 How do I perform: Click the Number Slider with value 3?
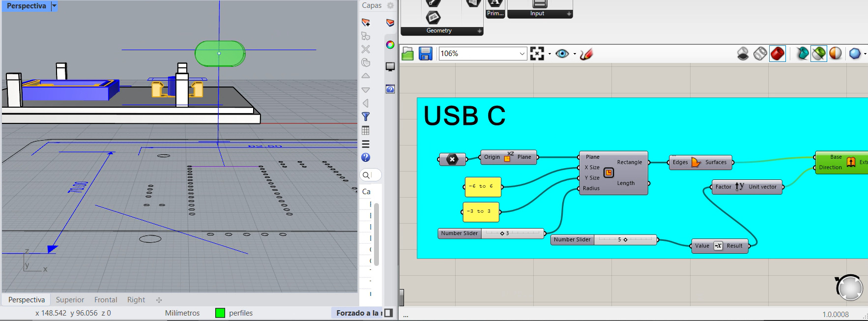[491, 233]
